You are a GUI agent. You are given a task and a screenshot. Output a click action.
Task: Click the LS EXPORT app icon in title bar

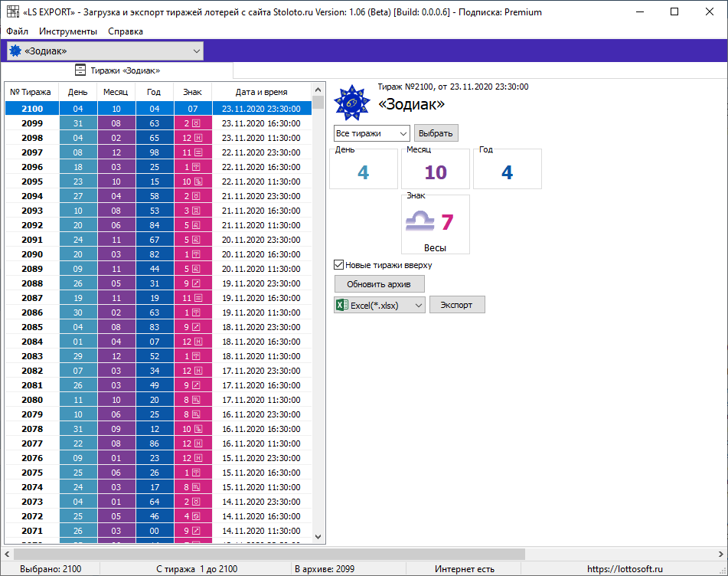coord(13,12)
